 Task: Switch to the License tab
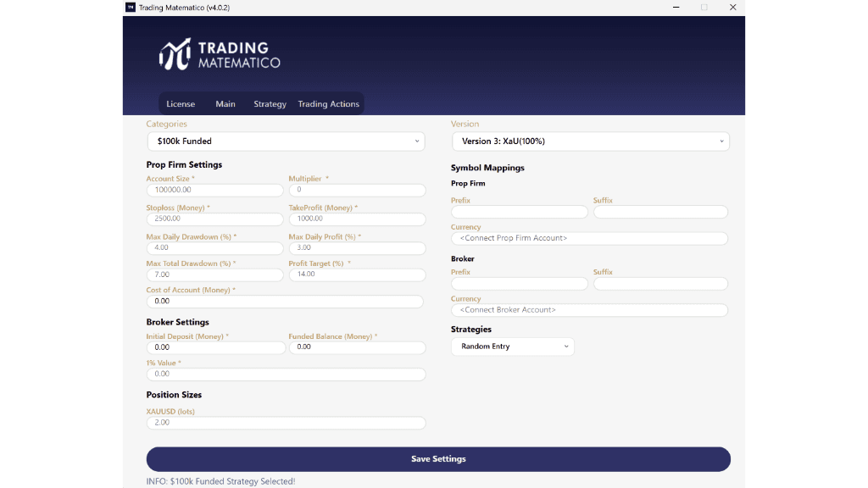181,103
